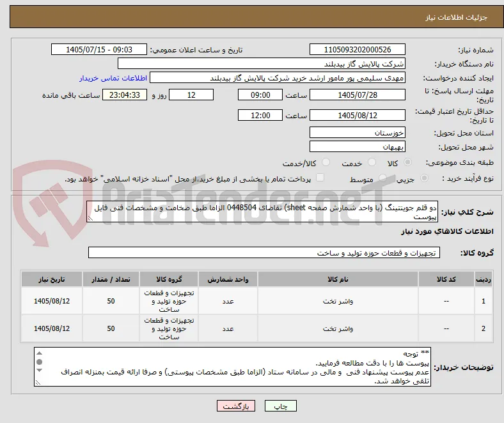Click the resize grip of description box
This screenshot has height=423, width=504.
pos(90,219)
